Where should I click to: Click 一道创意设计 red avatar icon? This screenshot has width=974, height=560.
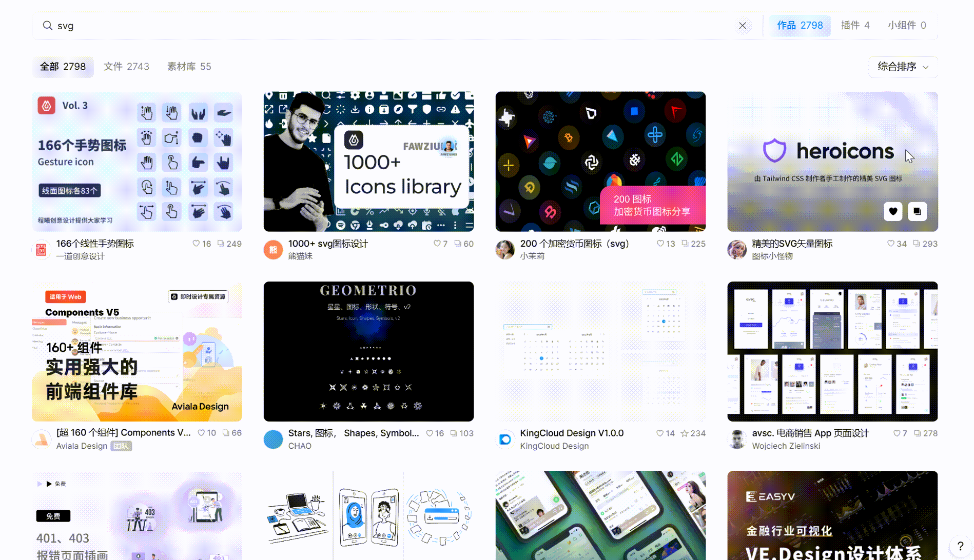click(41, 250)
